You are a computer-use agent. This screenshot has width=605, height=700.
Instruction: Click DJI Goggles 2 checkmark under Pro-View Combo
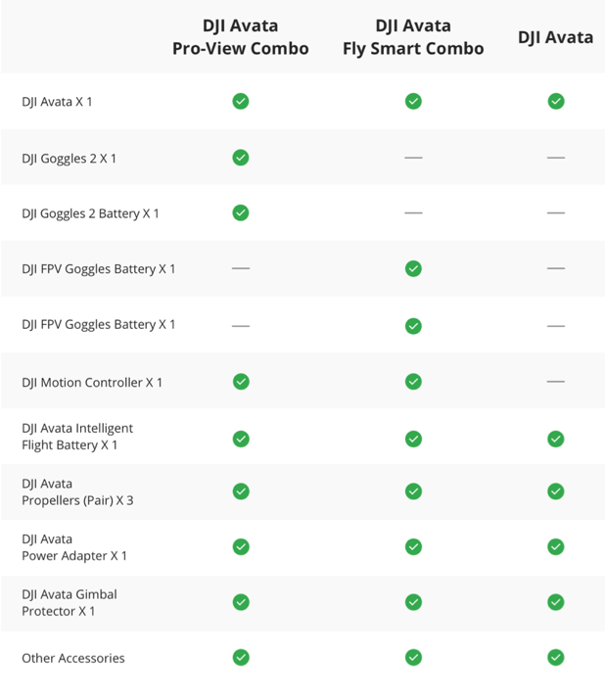coord(241,157)
